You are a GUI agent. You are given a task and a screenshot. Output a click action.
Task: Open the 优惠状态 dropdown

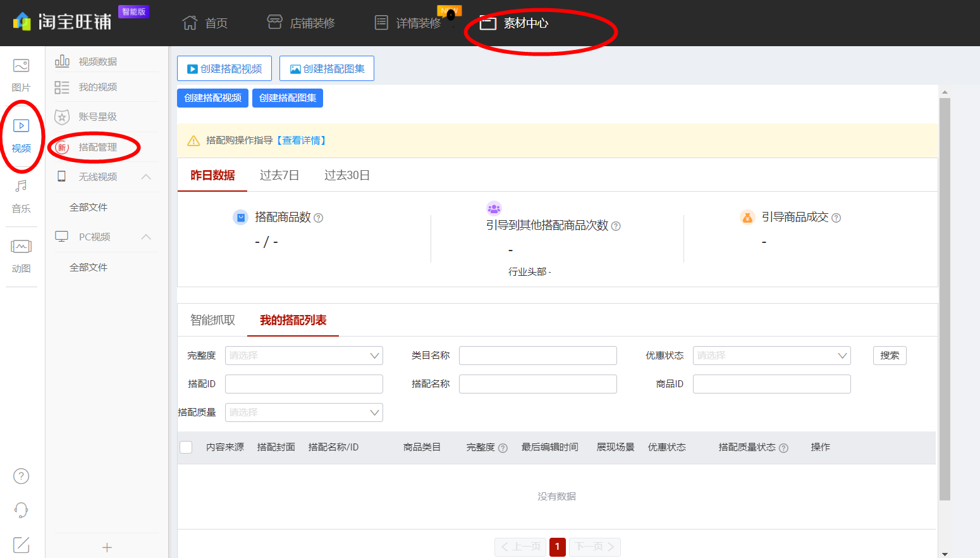771,355
